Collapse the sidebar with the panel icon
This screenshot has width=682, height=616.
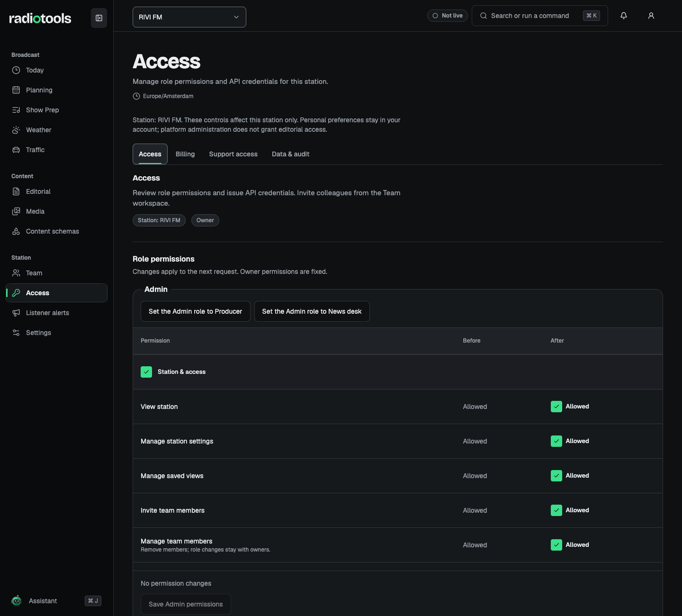tap(99, 18)
